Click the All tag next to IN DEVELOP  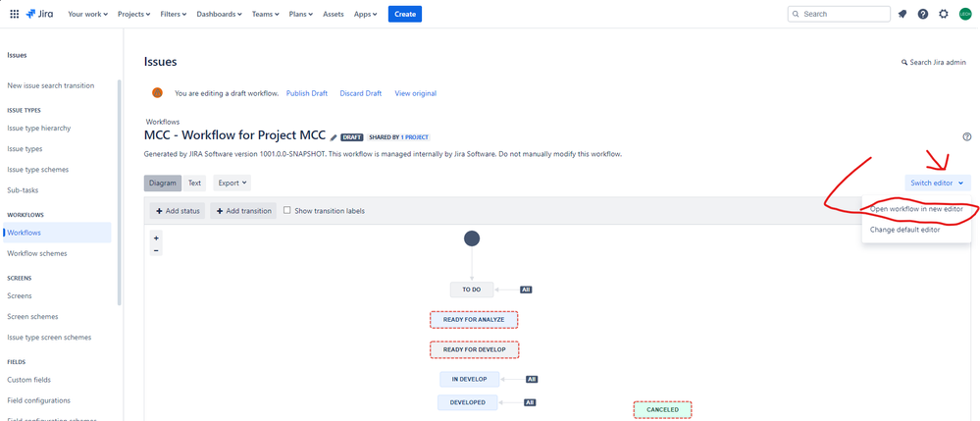[x=532, y=379]
